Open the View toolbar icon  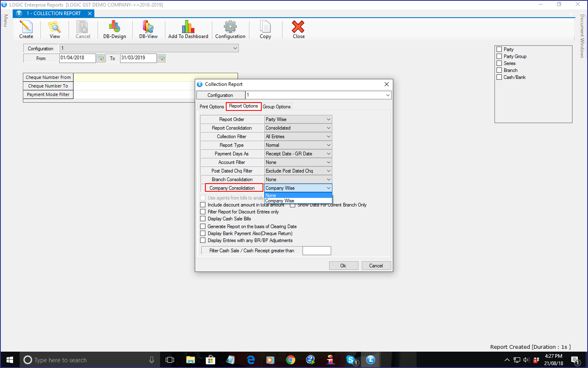click(x=55, y=29)
